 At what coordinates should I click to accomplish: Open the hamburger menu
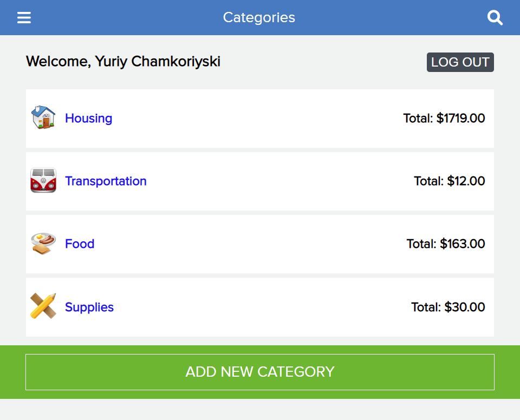[24, 18]
